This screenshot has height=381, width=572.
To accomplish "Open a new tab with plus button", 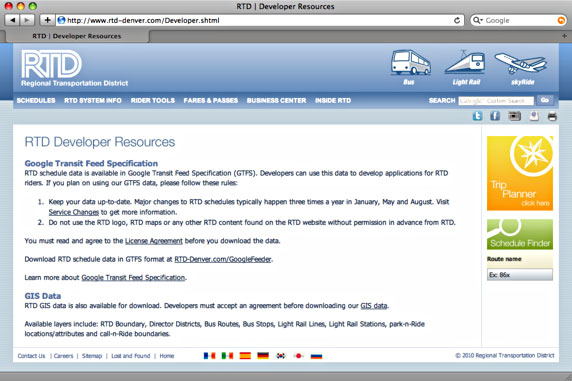I will [564, 36].
